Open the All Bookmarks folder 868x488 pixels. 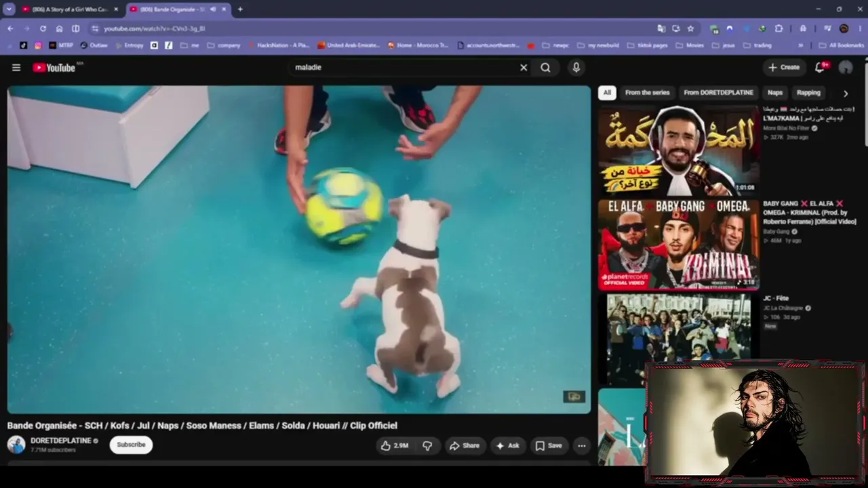[841, 45]
